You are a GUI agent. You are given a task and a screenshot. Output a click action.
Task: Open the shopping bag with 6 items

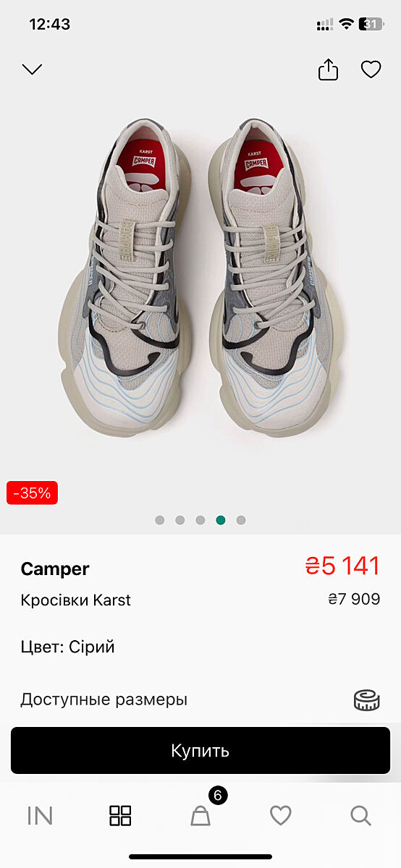point(200,815)
